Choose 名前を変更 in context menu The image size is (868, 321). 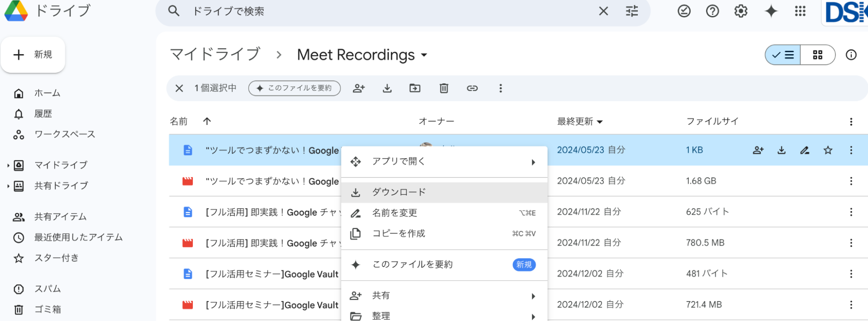(444, 213)
